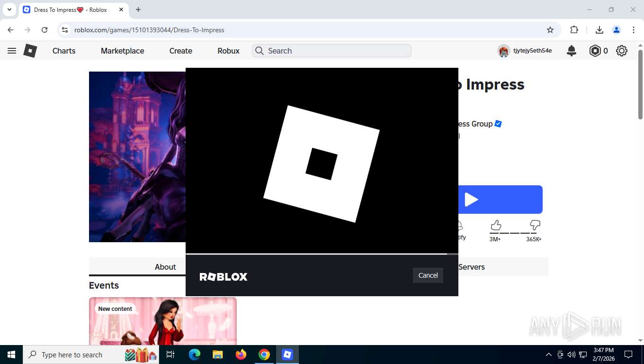View site information icon in address bar
Screen dimensions: 644x364
65,30
